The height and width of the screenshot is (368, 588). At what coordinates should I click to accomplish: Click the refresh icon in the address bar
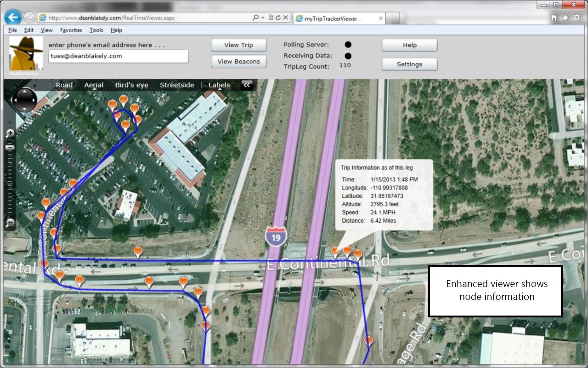pyautogui.click(x=278, y=17)
